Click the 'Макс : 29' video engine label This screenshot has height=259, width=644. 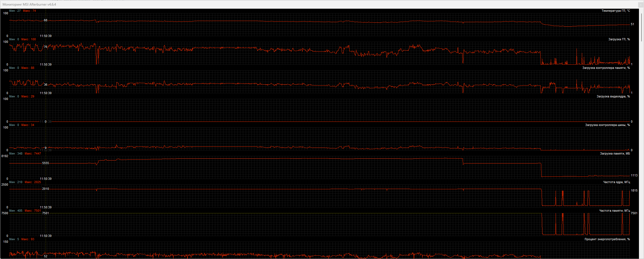point(28,97)
